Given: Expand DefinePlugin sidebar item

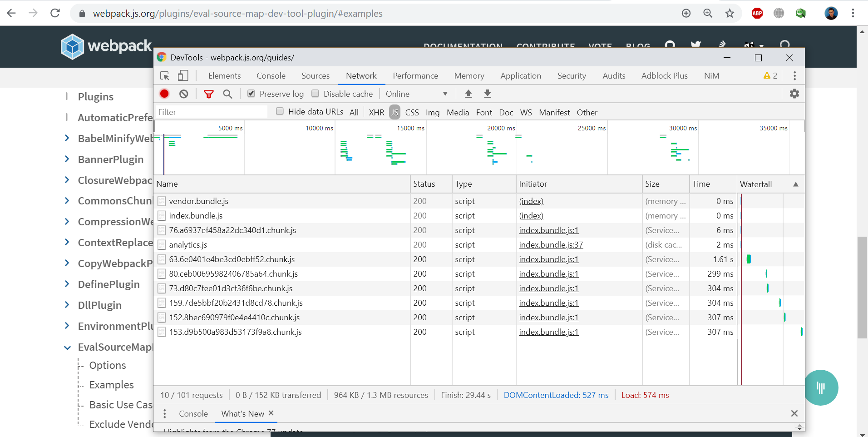Looking at the screenshot, I should [67, 284].
